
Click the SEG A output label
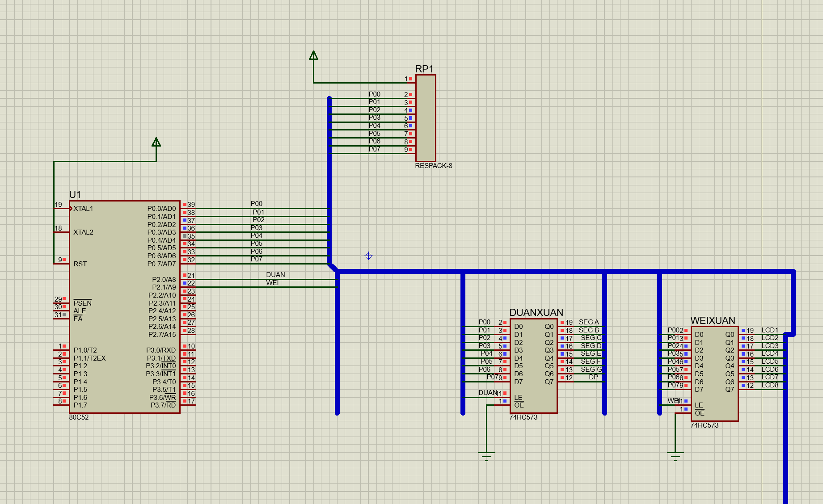(x=589, y=322)
